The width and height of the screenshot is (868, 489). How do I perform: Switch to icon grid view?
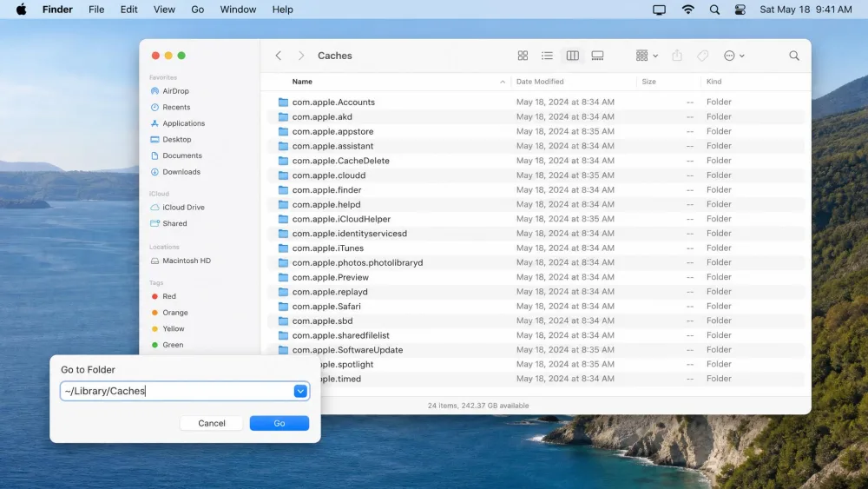click(523, 56)
